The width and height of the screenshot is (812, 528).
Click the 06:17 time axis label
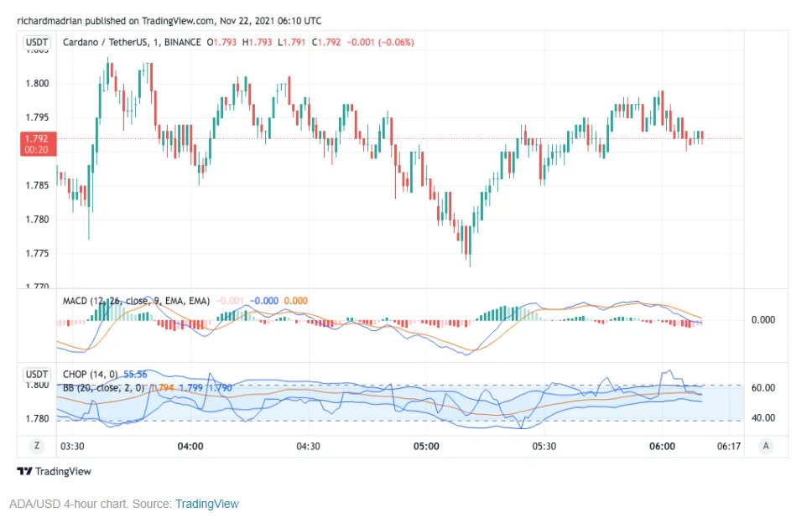coord(729,446)
